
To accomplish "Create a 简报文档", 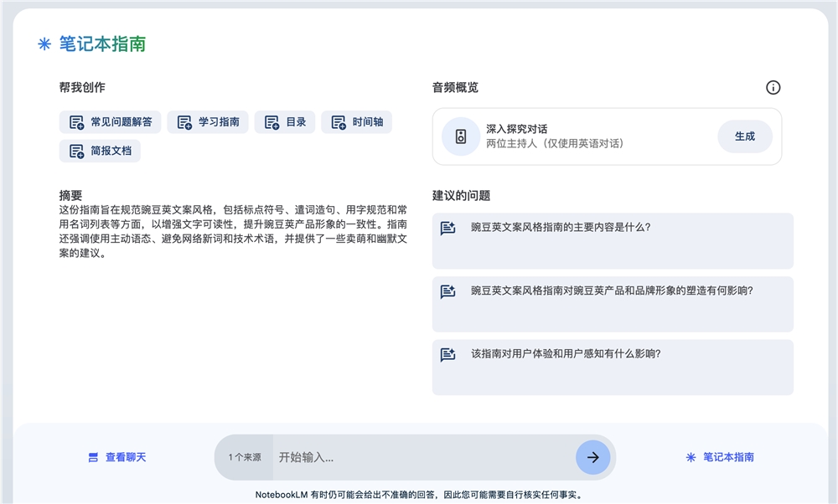I will point(100,151).
